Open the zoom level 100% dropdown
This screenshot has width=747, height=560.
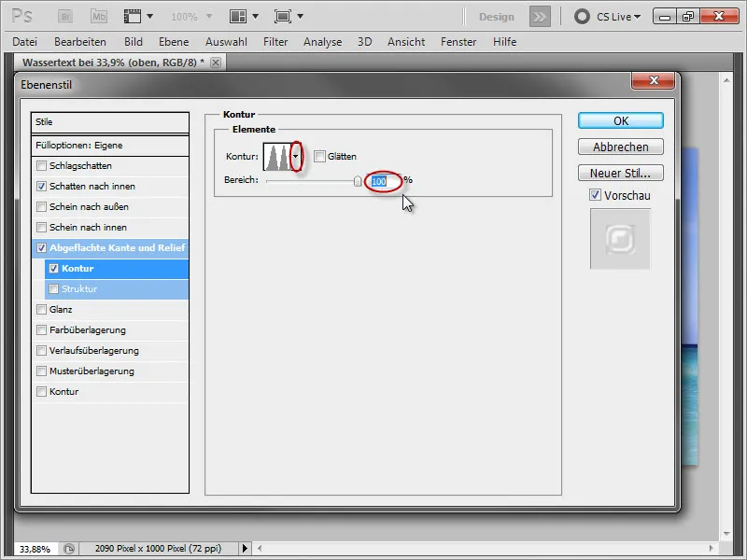coord(209,17)
